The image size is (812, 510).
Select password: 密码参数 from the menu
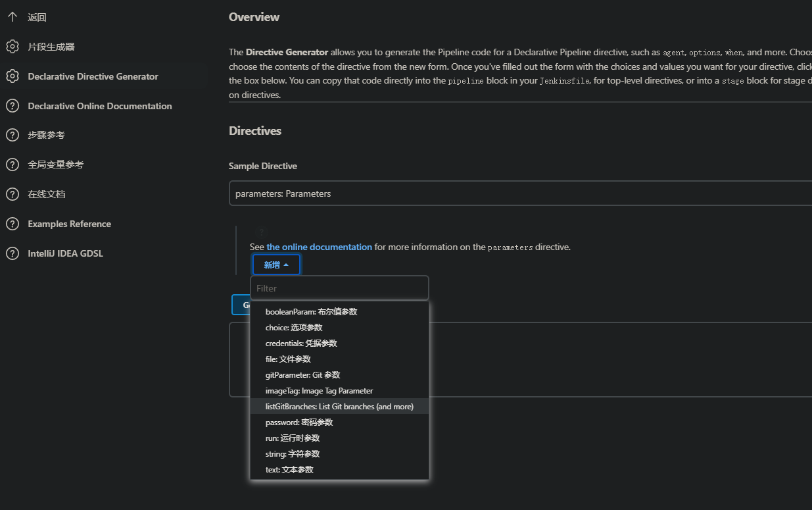pyautogui.click(x=299, y=422)
